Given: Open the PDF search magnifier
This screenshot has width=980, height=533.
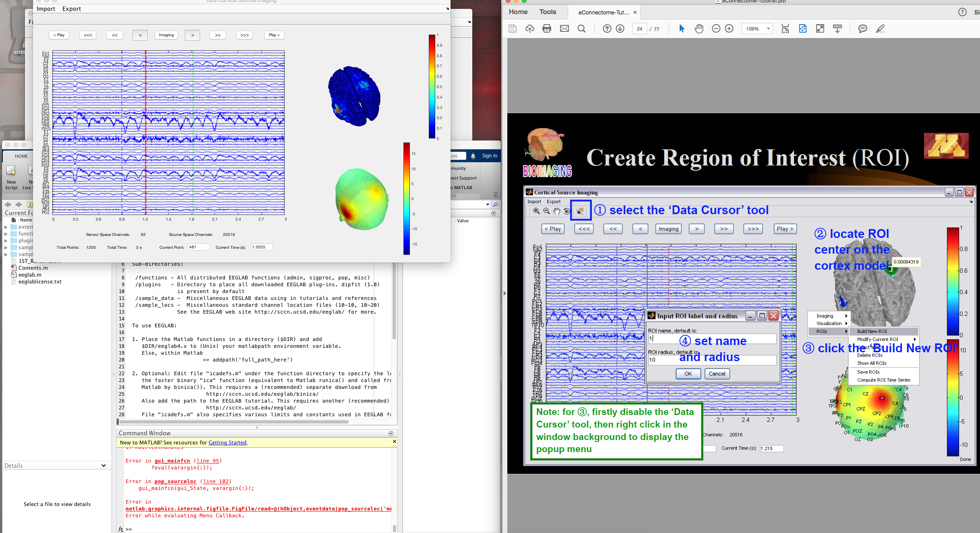Looking at the screenshot, I should click(581, 29).
